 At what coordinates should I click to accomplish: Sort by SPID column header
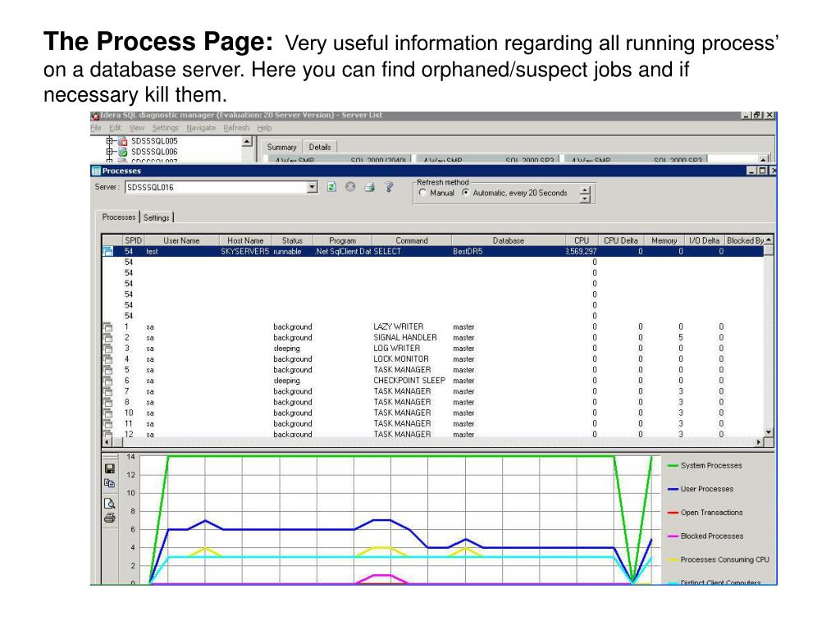coord(134,240)
